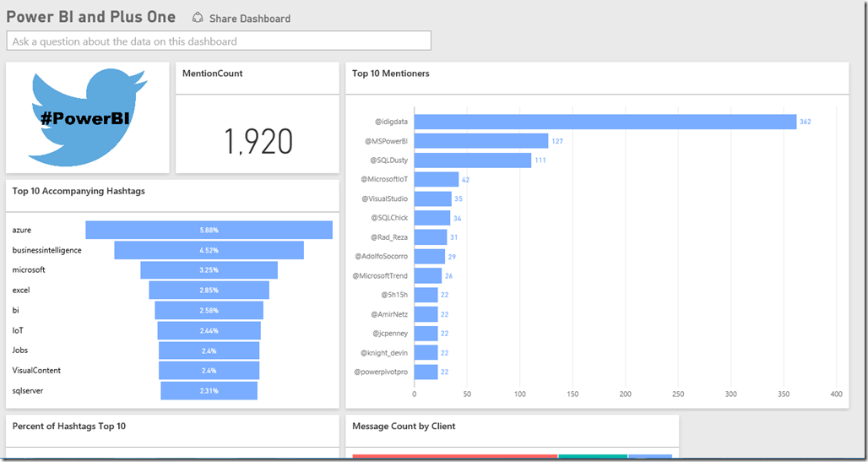The height and width of the screenshot is (462, 868).
Task: Click the 362 data label
Action: point(806,122)
